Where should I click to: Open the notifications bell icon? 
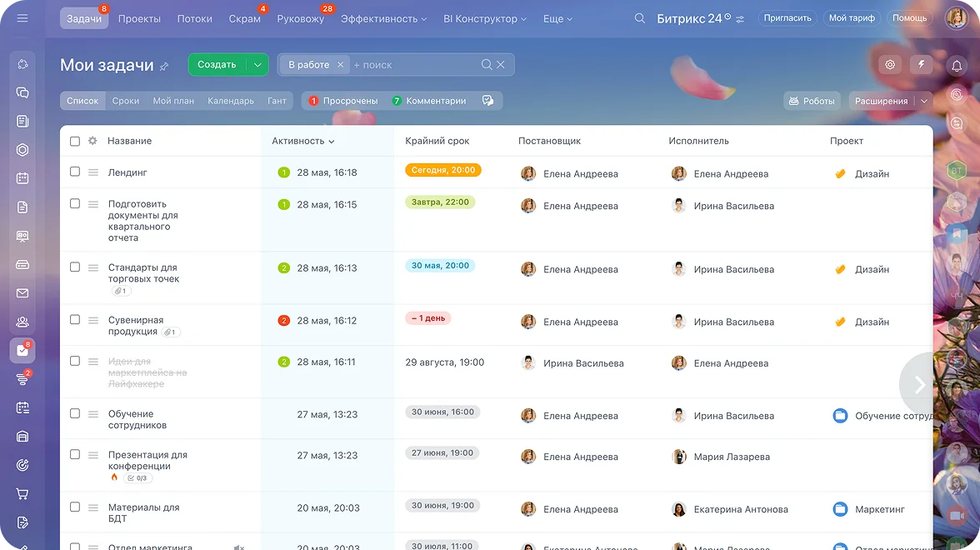957,67
